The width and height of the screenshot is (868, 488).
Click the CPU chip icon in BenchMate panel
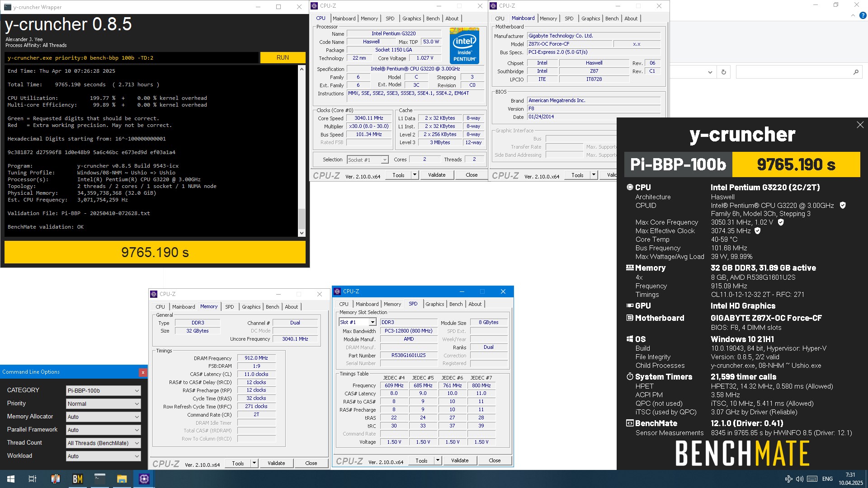pos(630,187)
